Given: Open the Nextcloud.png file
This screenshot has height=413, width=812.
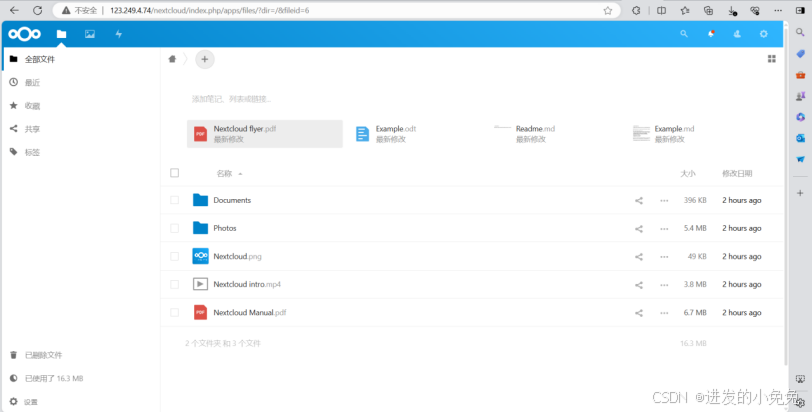Looking at the screenshot, I should coord(237,256).
